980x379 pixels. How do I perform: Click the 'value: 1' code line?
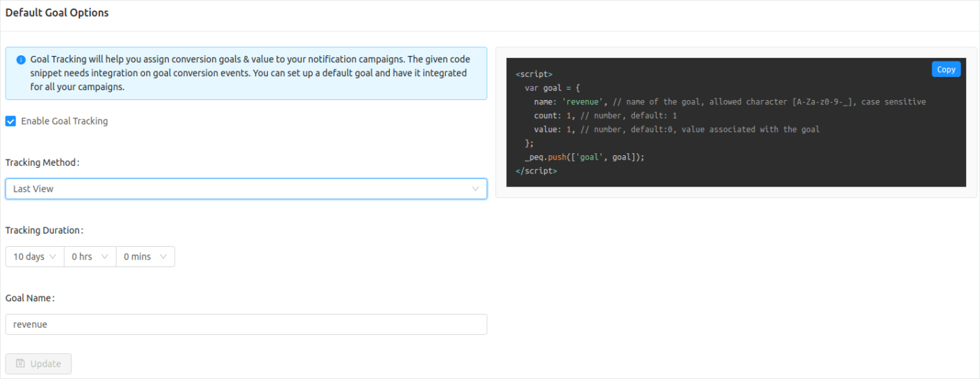pos(676,129)
